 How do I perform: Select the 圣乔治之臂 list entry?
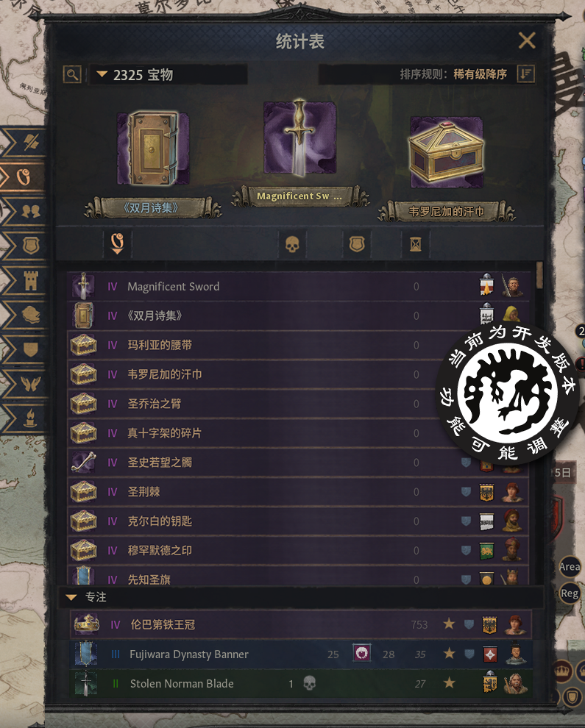click(x=298, y=404)
